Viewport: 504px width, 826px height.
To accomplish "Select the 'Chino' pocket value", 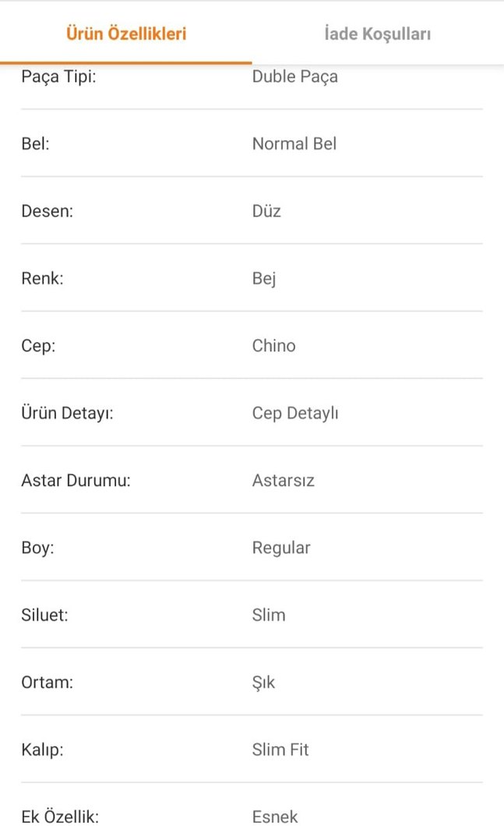I will 273,345.
